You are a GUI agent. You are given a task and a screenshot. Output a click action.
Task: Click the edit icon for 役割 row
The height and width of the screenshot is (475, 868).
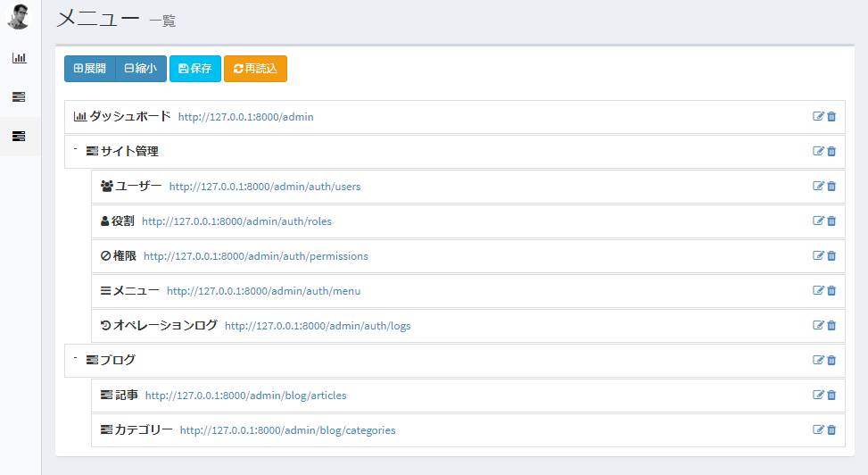coord(818,221)
